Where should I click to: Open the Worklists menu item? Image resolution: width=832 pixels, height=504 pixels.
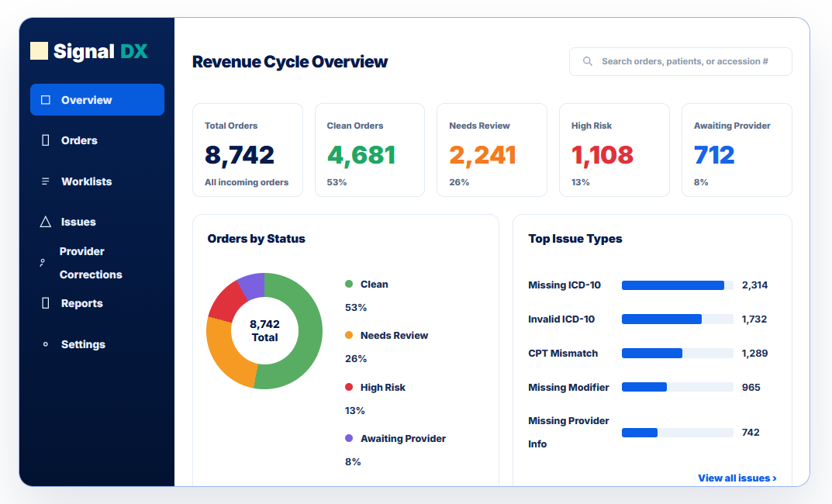[x=97, y=181]
